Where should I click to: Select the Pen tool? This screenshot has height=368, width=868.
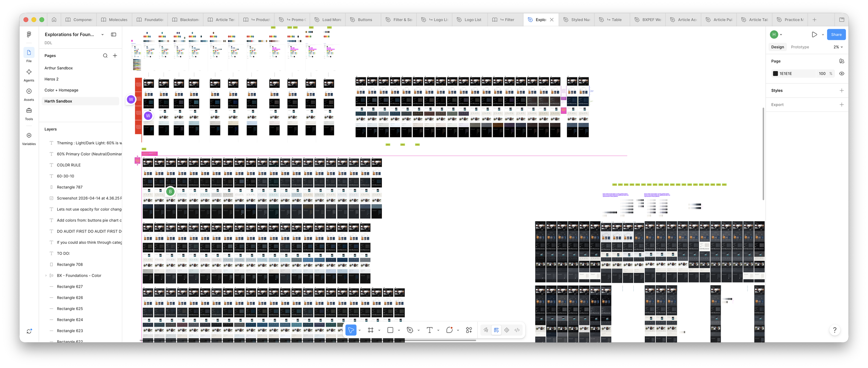(410, 330)
